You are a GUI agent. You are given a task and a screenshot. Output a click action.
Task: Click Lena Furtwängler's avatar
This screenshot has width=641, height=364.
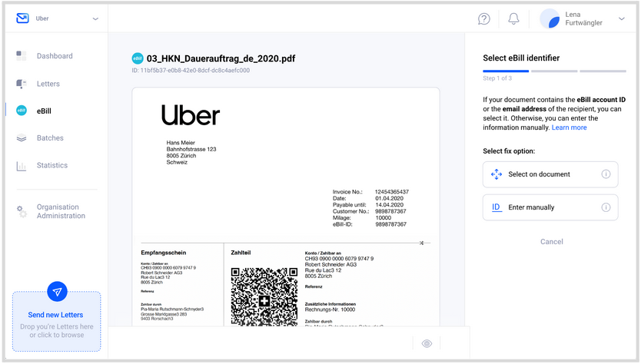[550, 18]
